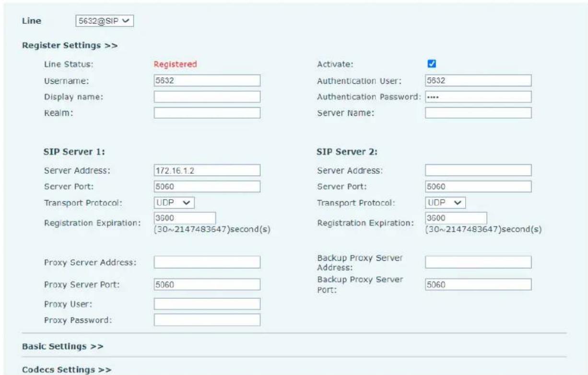
Task: Click the Realm input field
Action: tap(207, 112)
